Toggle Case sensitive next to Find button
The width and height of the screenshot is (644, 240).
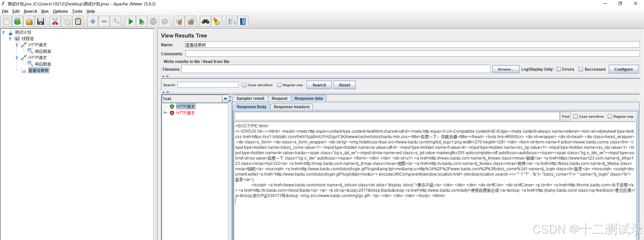pos(576,117)
